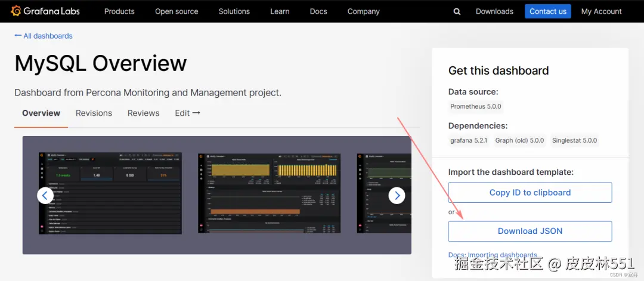Open the Products menu
The image size is (644, 281).
[x=119, y=11]
